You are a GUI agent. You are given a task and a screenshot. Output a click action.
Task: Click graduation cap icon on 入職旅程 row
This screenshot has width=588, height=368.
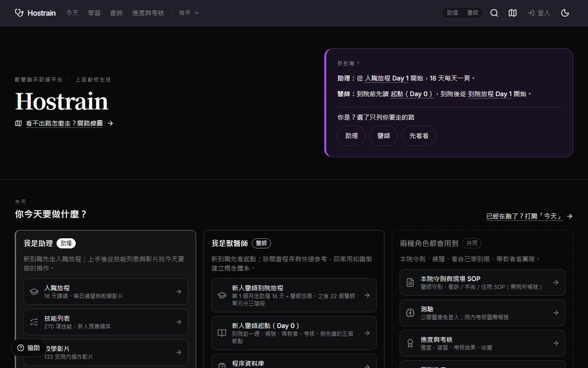34,292
